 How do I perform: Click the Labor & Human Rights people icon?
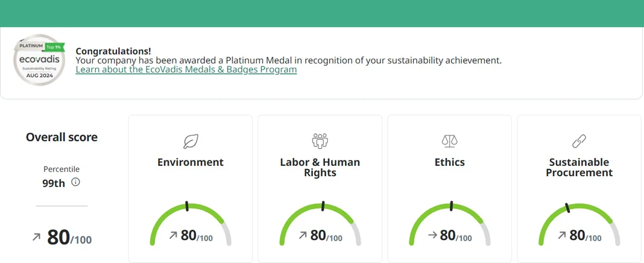[x=320, y=141]
